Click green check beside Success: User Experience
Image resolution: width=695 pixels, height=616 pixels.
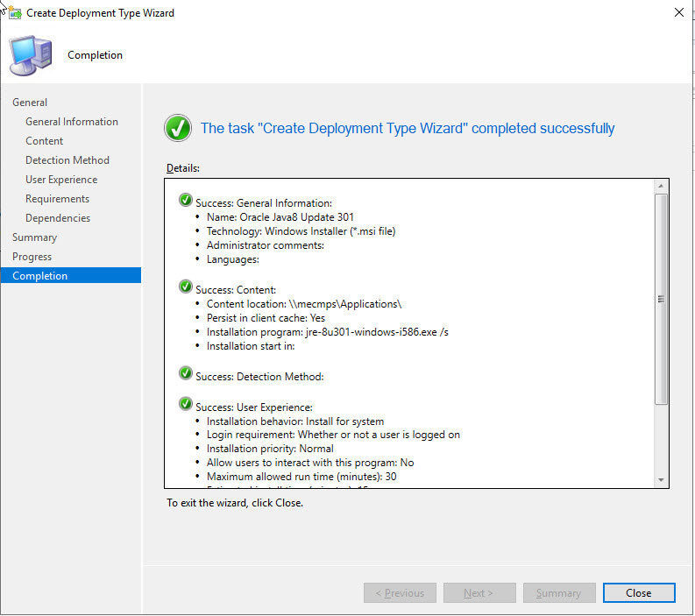(186, 405)
